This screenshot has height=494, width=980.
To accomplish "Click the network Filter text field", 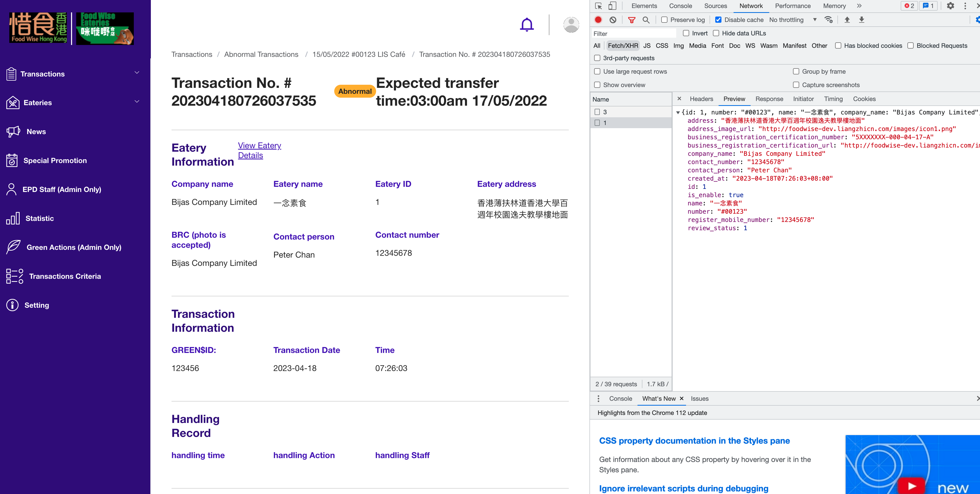I will pos(633,34).
